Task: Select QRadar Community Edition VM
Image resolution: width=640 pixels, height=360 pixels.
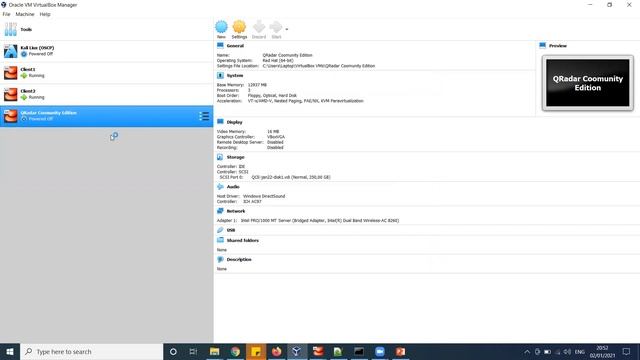Action: [x=107, y=116]
